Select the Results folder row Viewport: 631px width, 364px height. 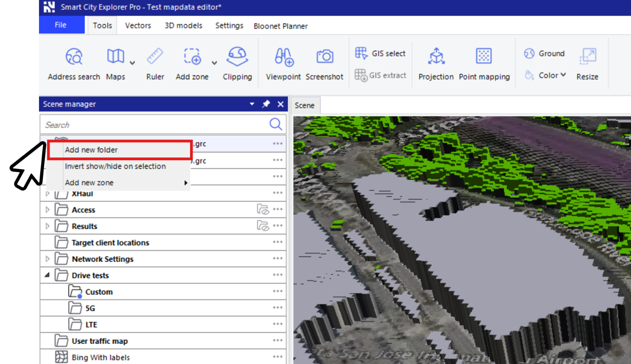point(163,226)
